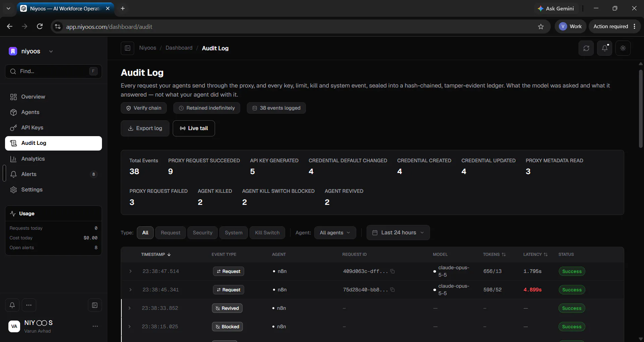Switch theme with the sun icon
Screen dimensions: 644x342
pos(623,48)
